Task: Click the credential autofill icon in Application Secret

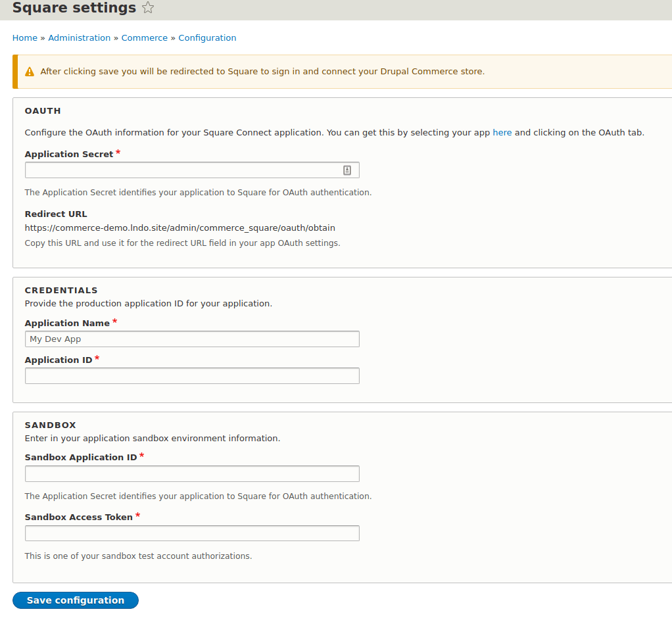Action: click(x=347, y=169)
